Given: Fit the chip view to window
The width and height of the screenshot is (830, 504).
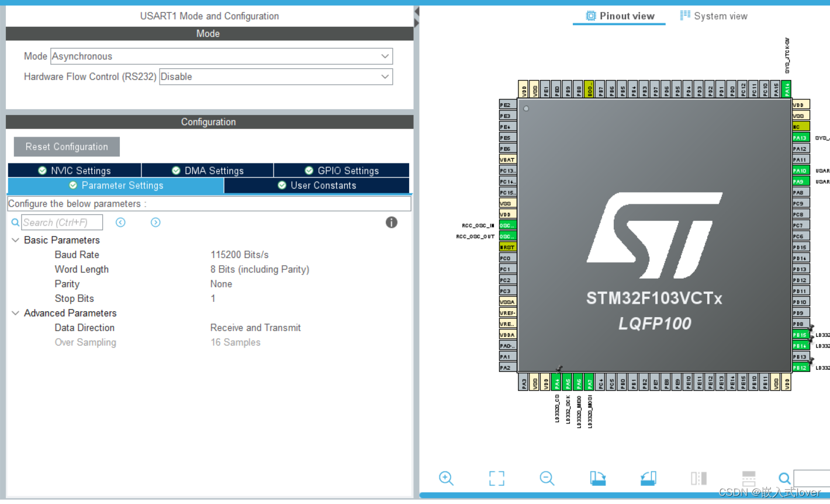Looking at the screenshot, I should click(x=496, y=478).
